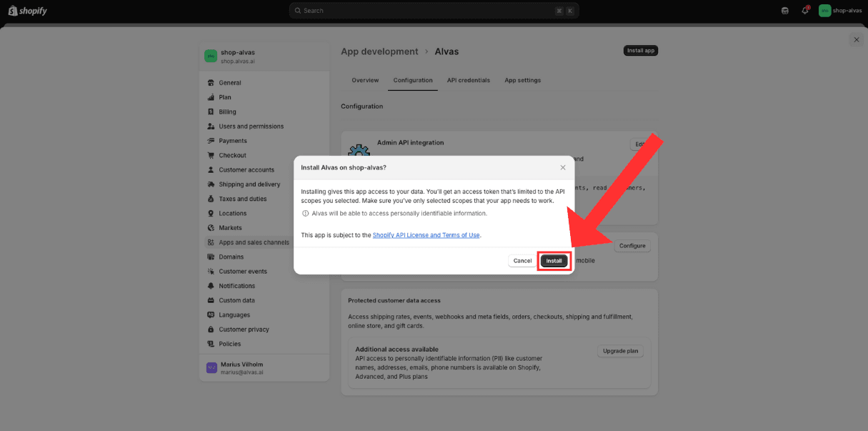
Task: Open Domains settings label
Action: pyautogui.click(x=231, y=257)
